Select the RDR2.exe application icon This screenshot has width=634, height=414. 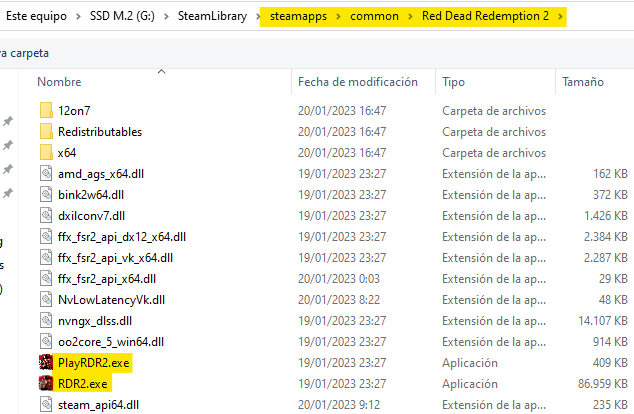[46, 383]
